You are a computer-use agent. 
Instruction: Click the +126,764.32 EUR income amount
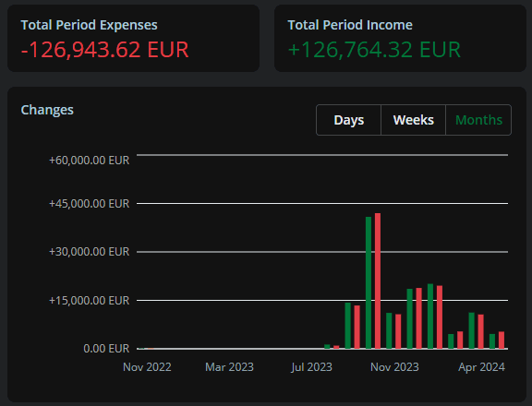[374, 50]
